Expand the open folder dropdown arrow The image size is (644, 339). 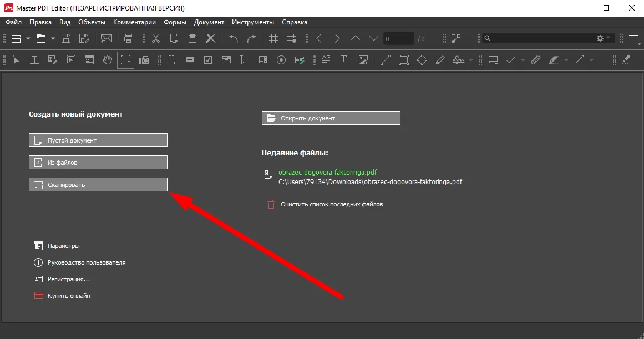(x=53, y=38)
